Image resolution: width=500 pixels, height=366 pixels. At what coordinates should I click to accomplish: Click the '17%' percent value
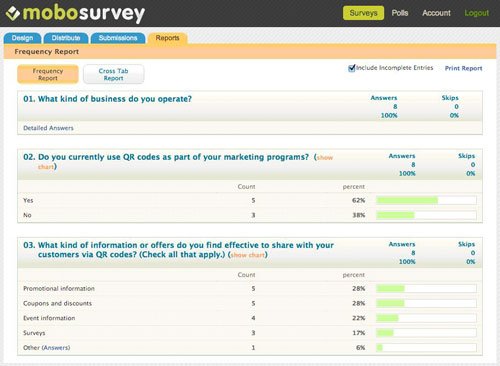(x=359, y=333)
